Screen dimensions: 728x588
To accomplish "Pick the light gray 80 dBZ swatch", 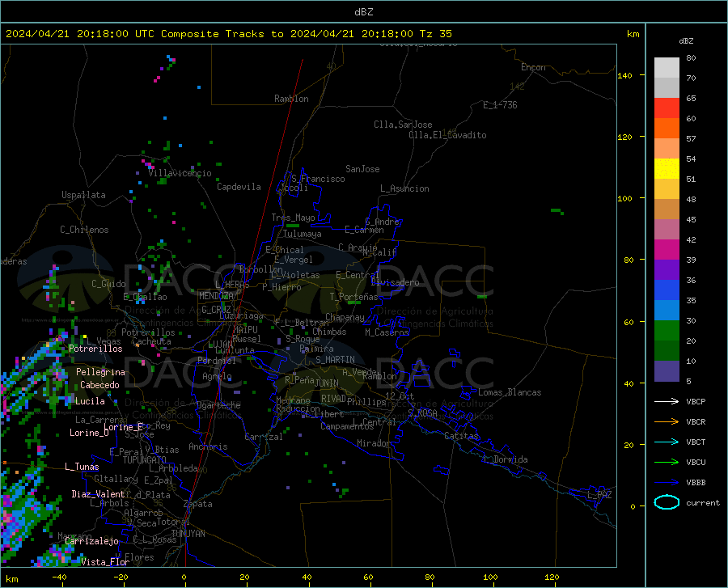I will tap(667, 67).
